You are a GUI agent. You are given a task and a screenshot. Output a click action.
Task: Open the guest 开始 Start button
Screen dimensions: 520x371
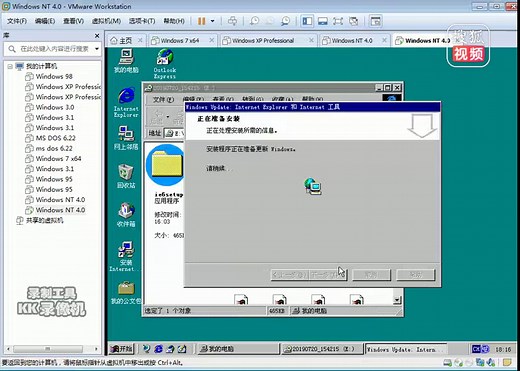click(x=121, y=349)
